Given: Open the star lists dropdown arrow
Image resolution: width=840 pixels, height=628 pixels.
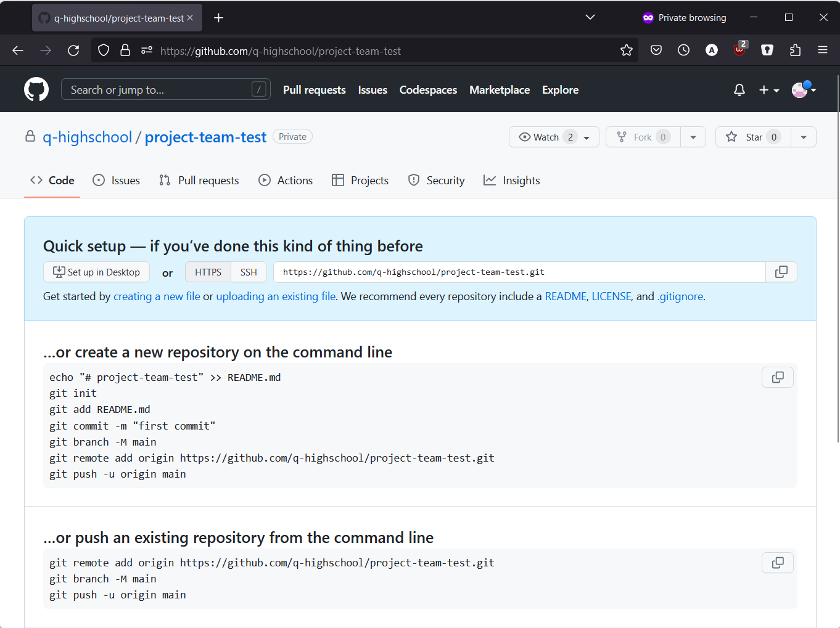Looking at the screenshot, I should (803, 137).
